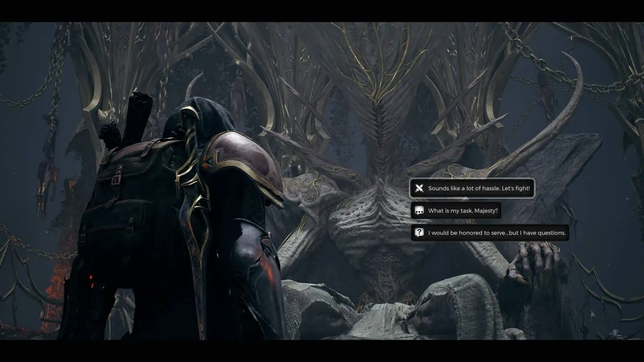Click the question mark dialogue icon
The width and height of the screenshot is (644, 362).
(419, 233)
